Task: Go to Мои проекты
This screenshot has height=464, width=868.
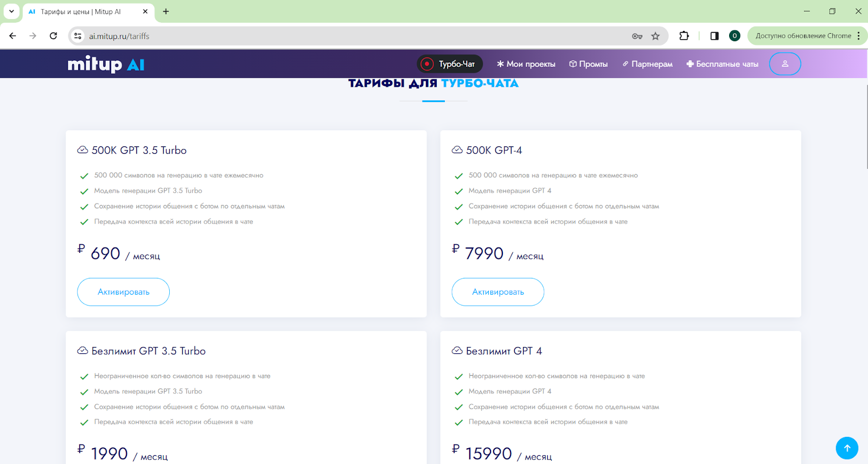Action: click(x=526, y=64)
